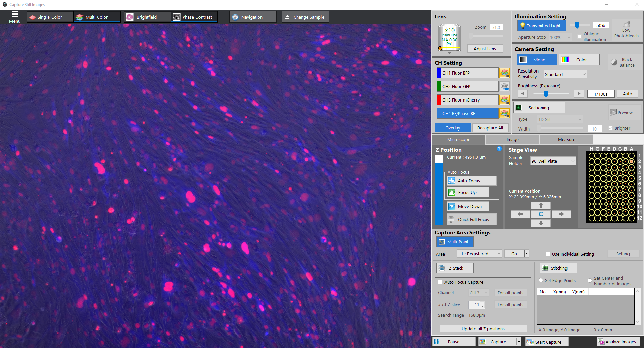Click decrease exposure left arrow

[x=523, y=94]
